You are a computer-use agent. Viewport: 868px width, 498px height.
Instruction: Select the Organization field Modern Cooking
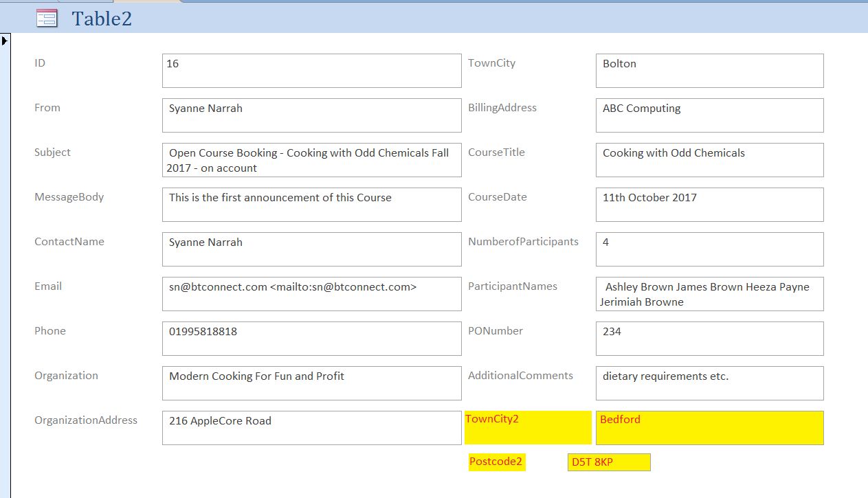pyautogui.click(x=312, y=383)
